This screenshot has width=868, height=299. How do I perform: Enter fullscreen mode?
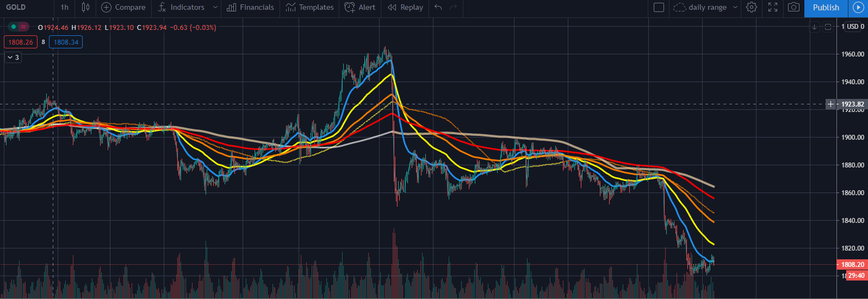(773, 8)
